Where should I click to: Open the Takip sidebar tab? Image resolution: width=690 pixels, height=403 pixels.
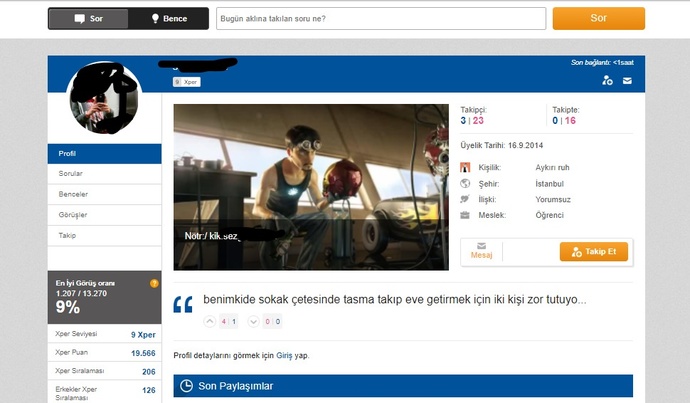coord(105,236)
